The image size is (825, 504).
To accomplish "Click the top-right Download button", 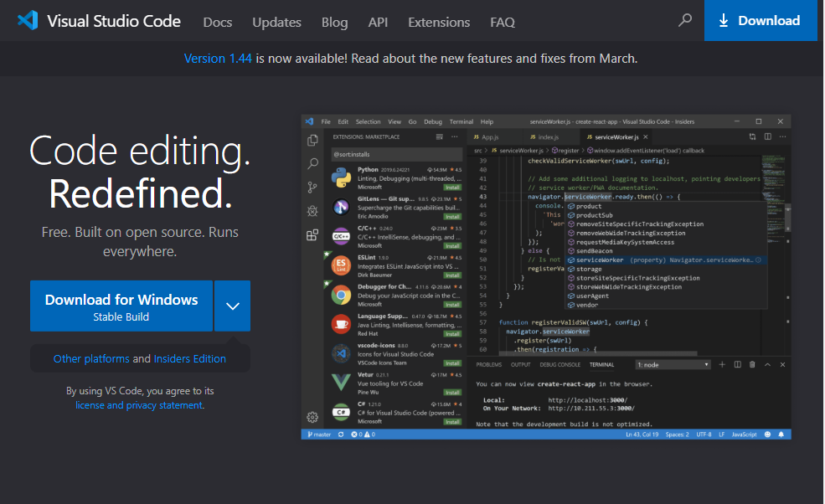I will [761, 21].
